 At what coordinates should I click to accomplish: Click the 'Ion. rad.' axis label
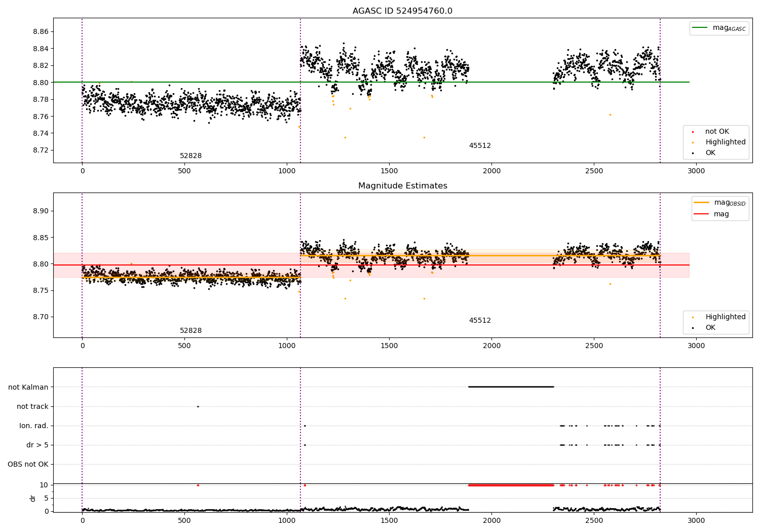tap(34, 426)
